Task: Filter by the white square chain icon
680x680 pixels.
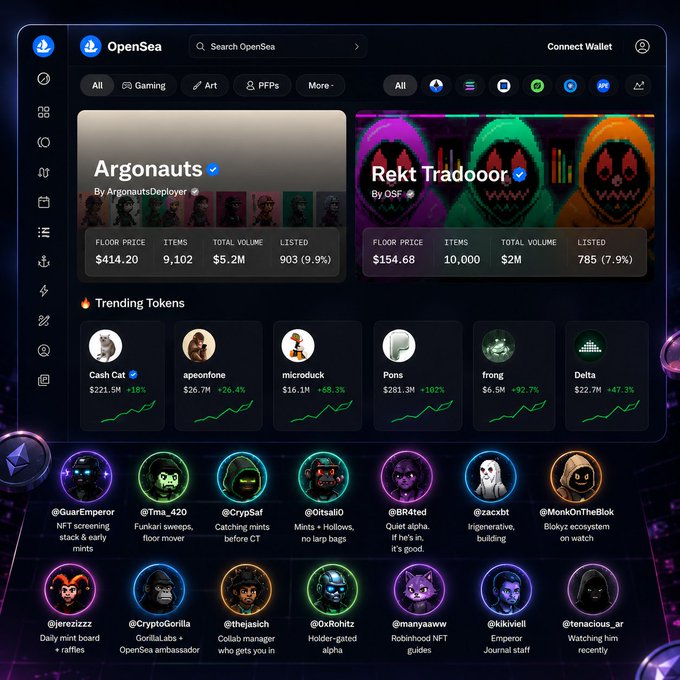Action: coord(503,85)
